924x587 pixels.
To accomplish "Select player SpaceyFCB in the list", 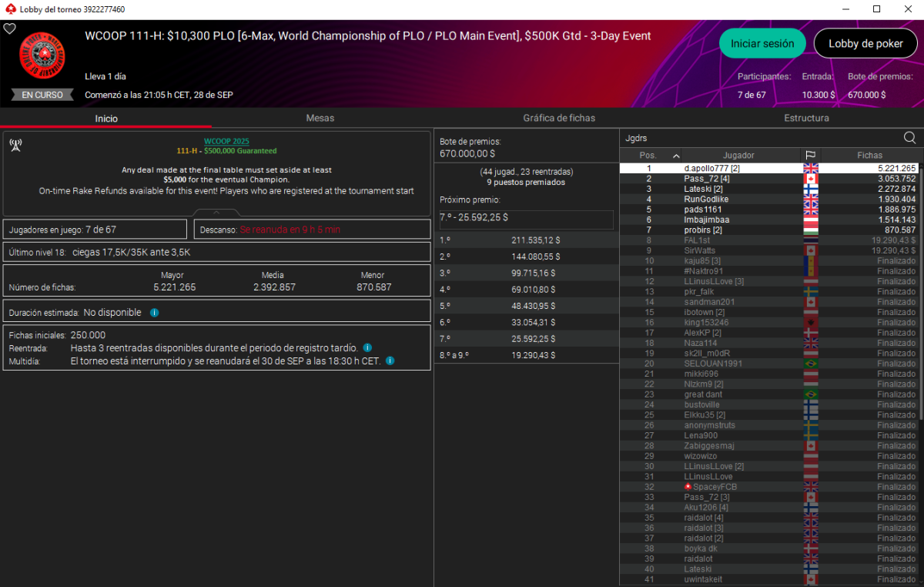I will pyautogui.click(x=769, y=487).
